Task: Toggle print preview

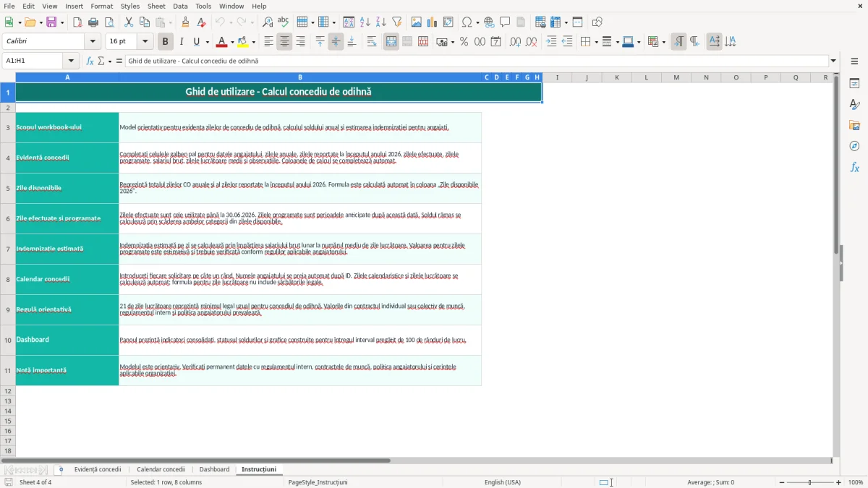Action: pos(109,22)
